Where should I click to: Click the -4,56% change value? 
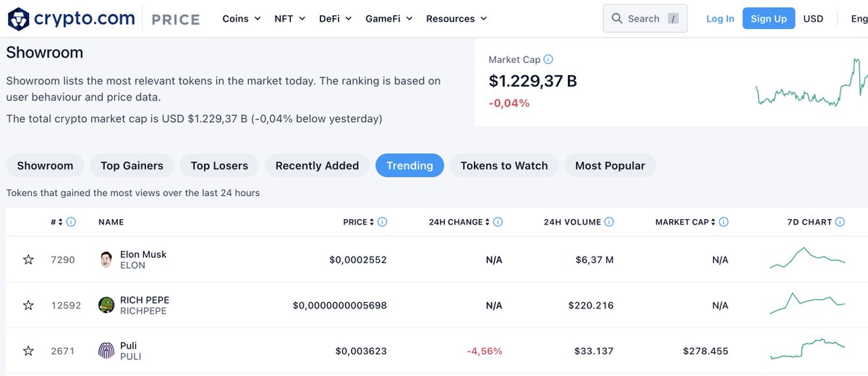(x=483, y=351)
